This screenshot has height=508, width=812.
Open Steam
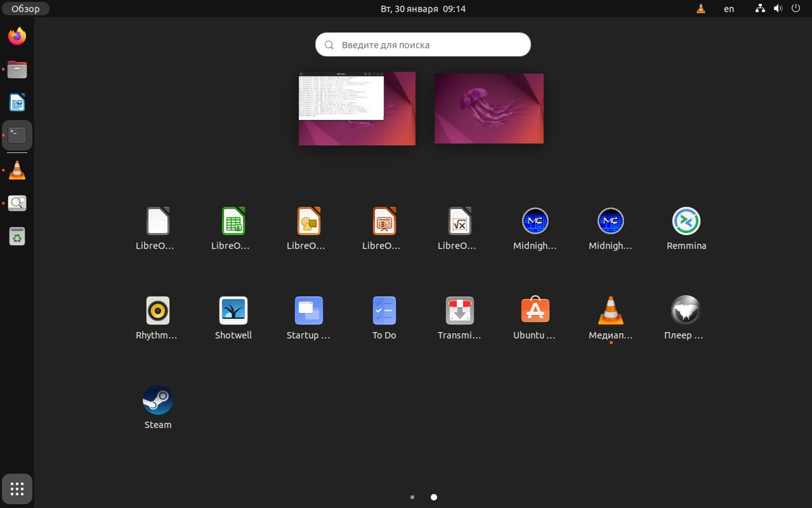[x=158, y=400]
